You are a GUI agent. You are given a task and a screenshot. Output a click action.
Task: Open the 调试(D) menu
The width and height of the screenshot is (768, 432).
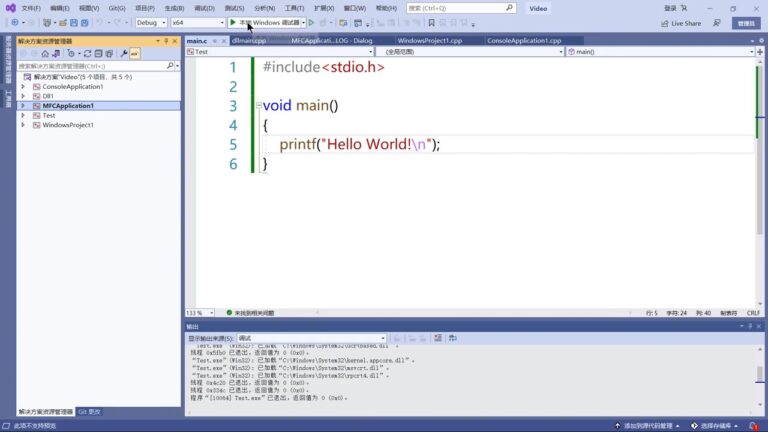pyautogui.click(x=204, y=8)
